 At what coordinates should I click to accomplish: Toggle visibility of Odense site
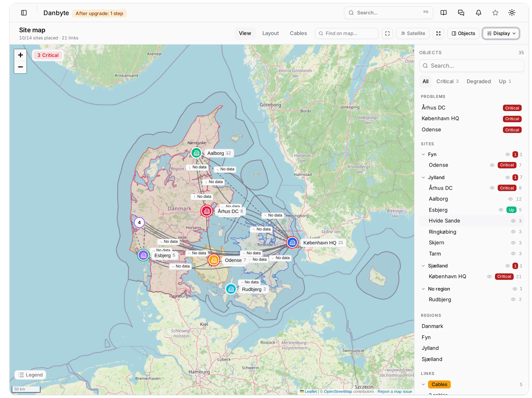pyautogui.click(x=492, y=165)
